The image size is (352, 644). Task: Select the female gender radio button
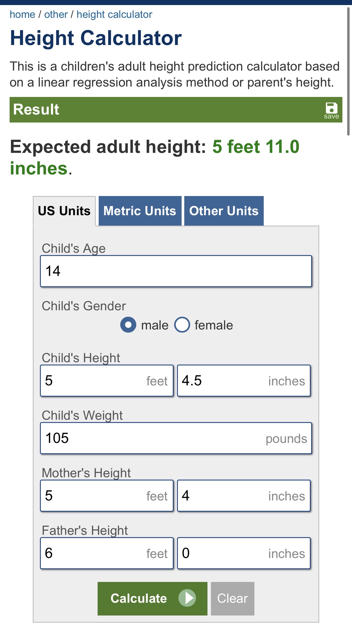pos(182,325)
